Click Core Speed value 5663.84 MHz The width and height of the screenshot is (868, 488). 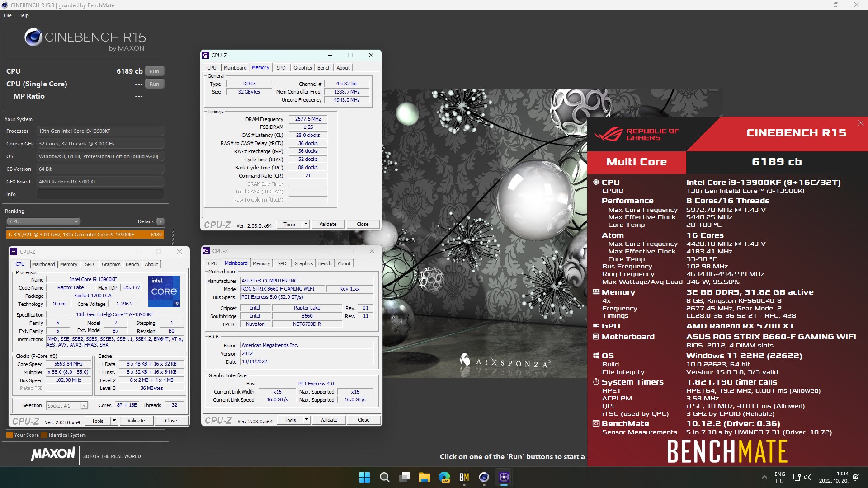pyautogui.click(x=68, y=364)
